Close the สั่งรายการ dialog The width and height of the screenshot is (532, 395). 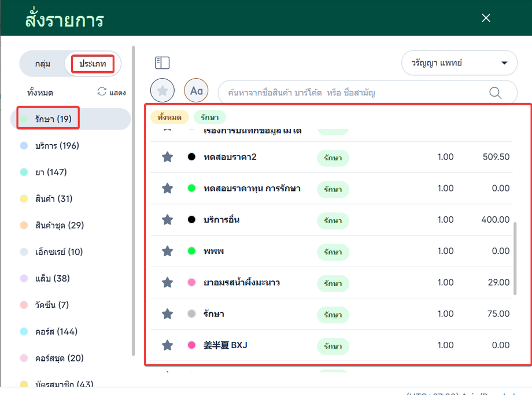coord(486,18)
